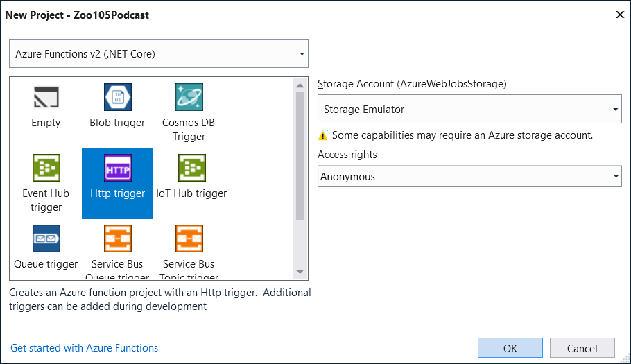The height and width of the screenshot is (364, 631).
Task: Click the 'Blob trigger' label text
Action: pos(117,123)
